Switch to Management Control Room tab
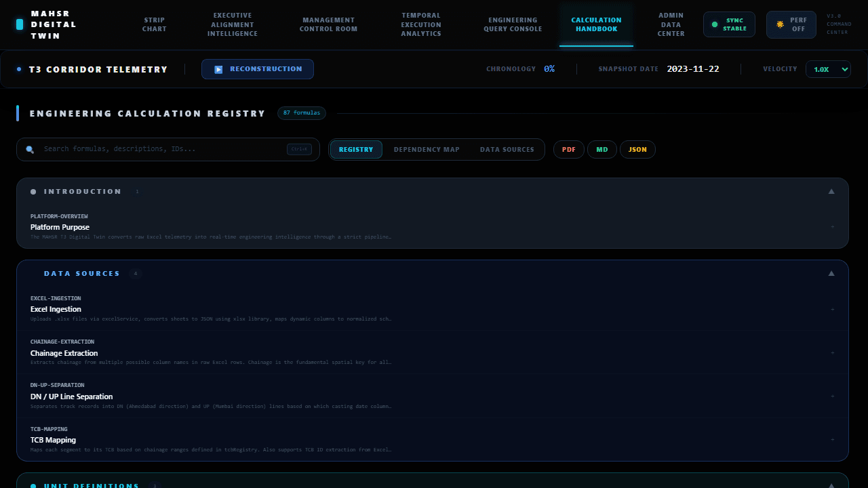The image size is (868, 488). point(328,24)
